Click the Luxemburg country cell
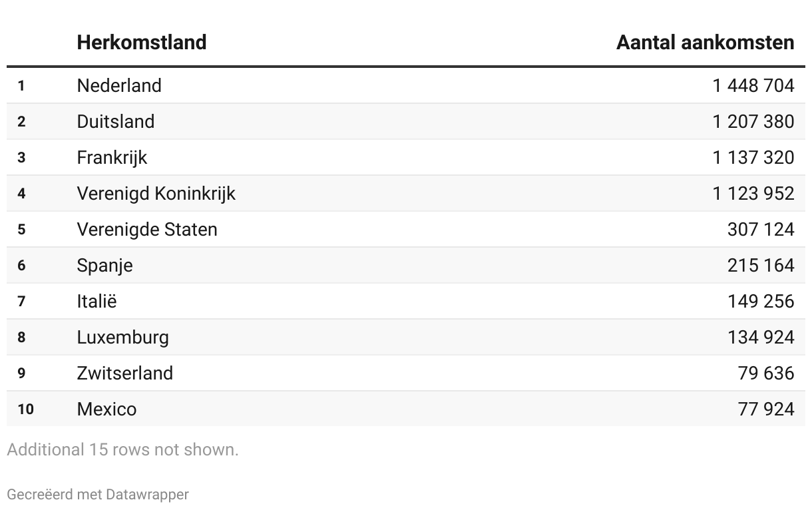812x510 pixels. click(123, 338)
